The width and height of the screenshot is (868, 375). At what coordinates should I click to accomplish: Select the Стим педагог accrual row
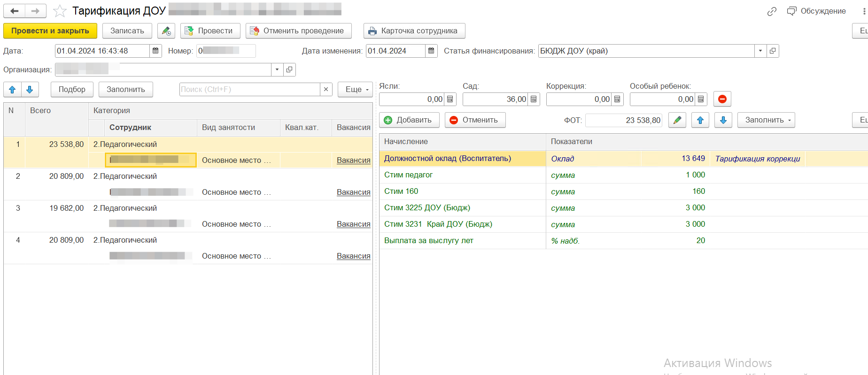[x=408, y=175]
